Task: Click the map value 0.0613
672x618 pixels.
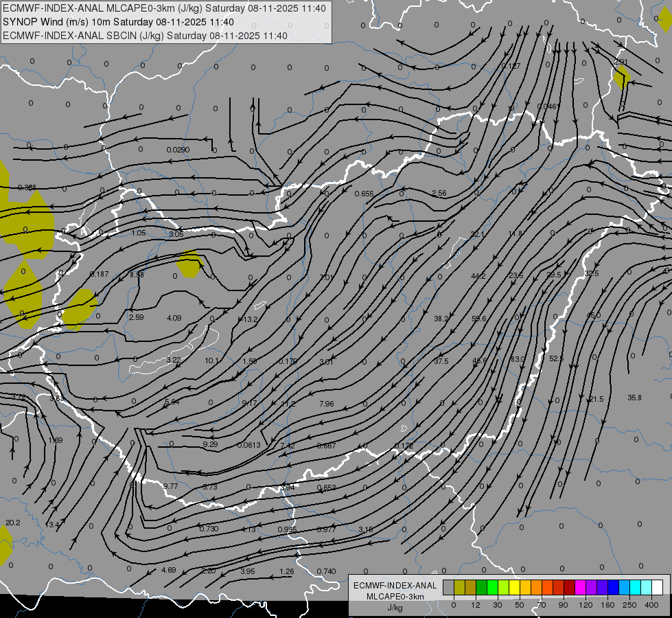Action: tap(248, 445)
